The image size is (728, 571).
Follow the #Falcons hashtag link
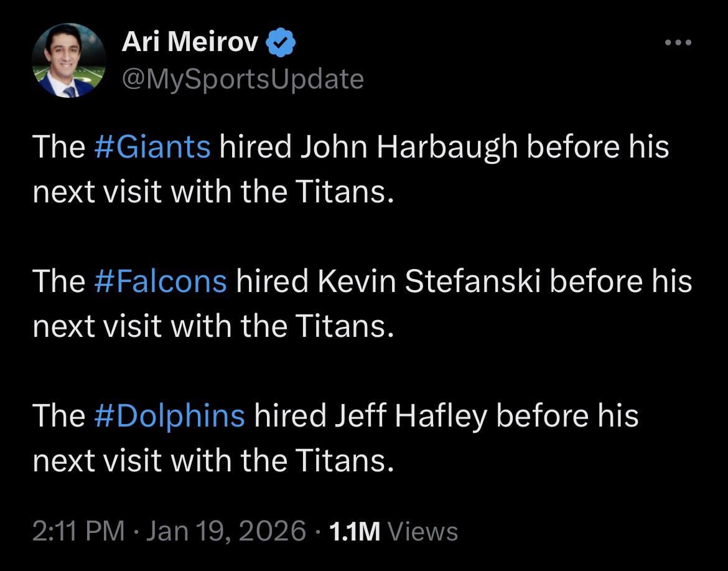click(161, 281)
